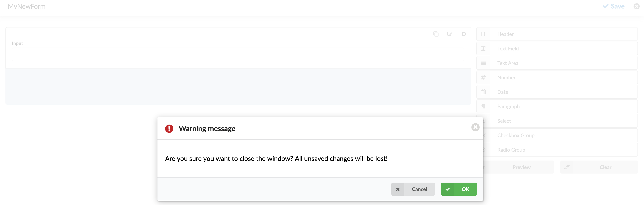Select the Radio Group element type
This screenshot has height=205, width=644.
511,150
